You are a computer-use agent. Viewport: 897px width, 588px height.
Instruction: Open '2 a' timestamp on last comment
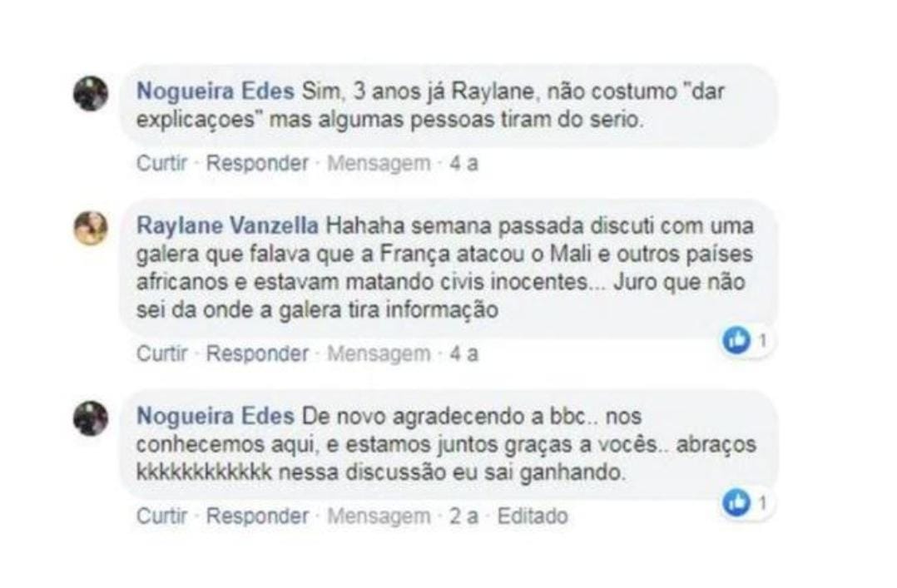464,516
